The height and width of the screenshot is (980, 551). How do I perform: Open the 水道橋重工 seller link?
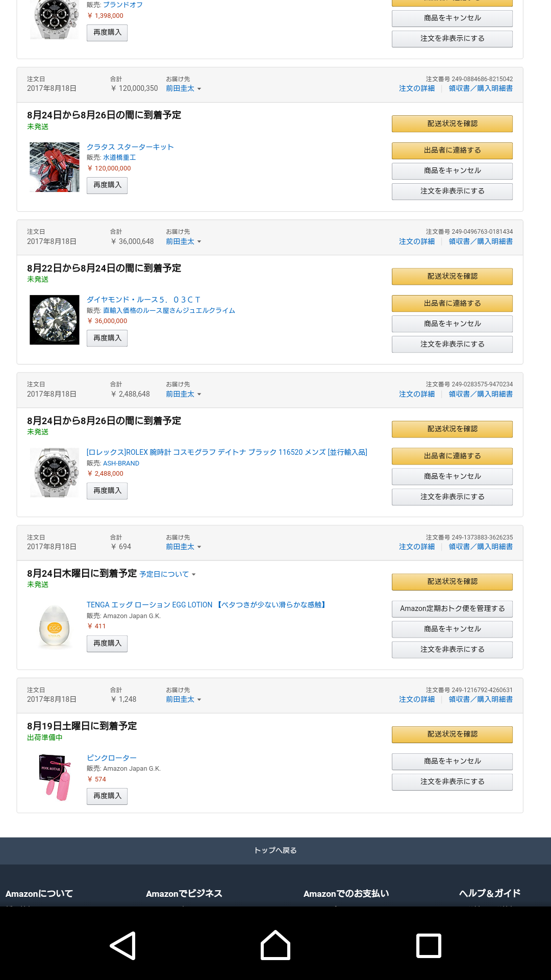point(119,158)
